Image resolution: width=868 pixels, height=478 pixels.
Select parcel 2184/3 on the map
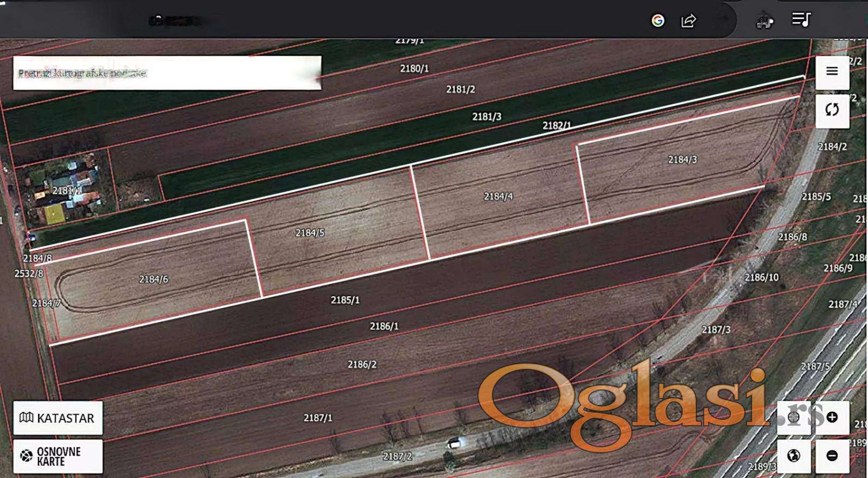[x=682, y=160]
